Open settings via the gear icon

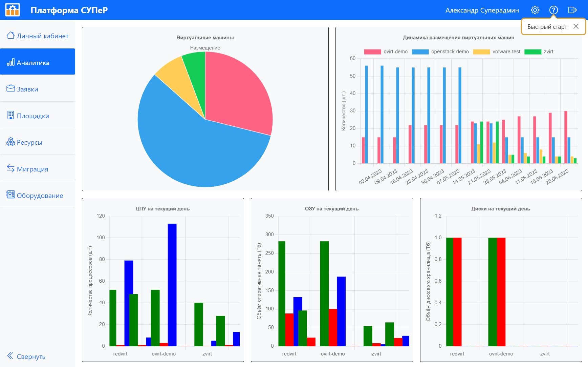click(535, 10)
